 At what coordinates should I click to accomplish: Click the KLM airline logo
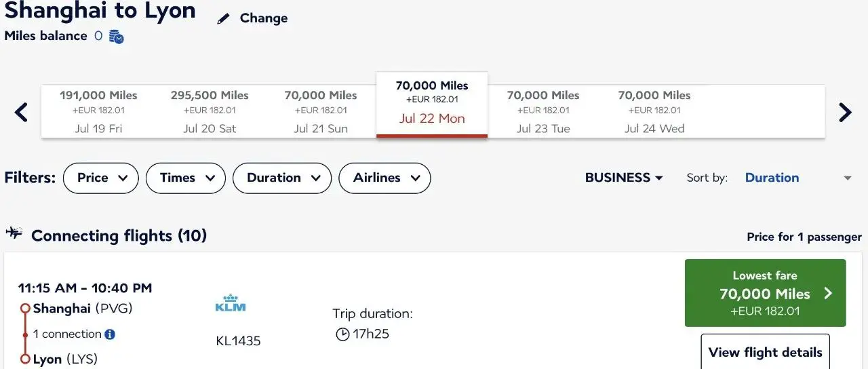(231, 303)
